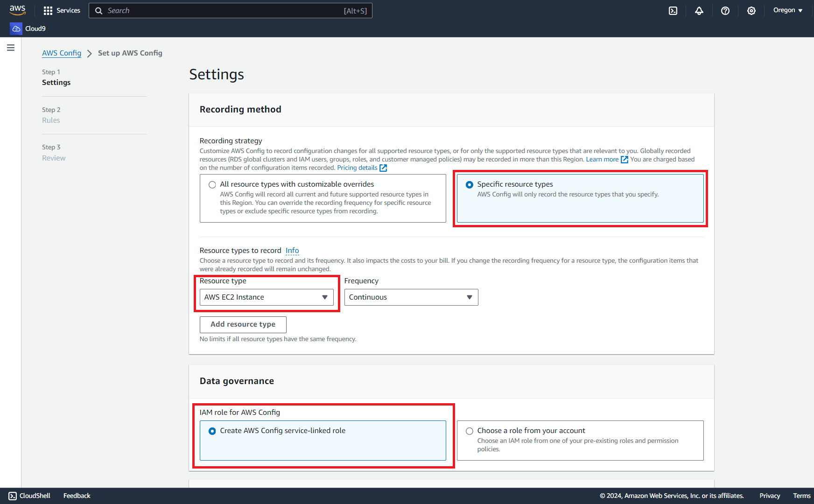Go to Step 3 Review
This screenshot has height=504, width=814.
54,158
